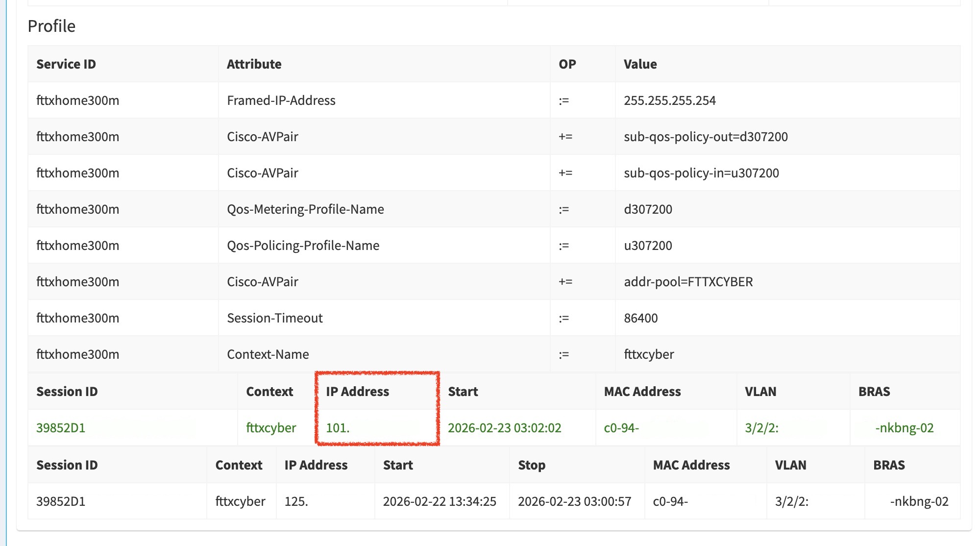This screenshot has height=546, width=980.
Task: Click stopped session IP address 125.
Action: (x=296, y=501)
